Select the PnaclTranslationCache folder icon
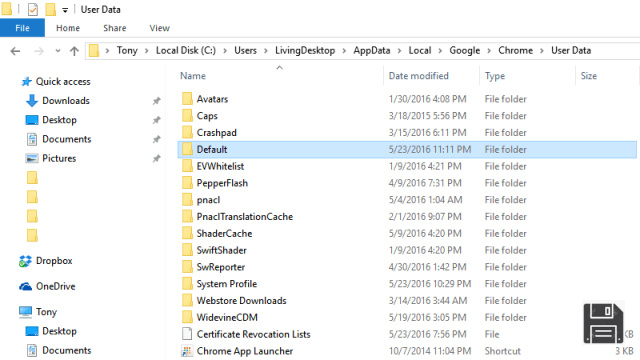The image size is (640, 360). pos(187,216)
